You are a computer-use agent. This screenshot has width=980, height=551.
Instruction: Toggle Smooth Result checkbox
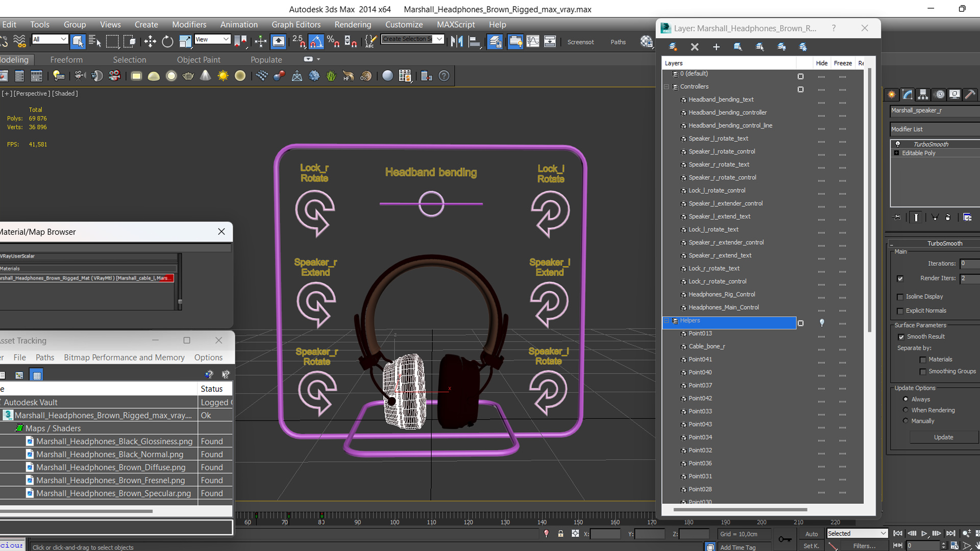pos(901,337)
